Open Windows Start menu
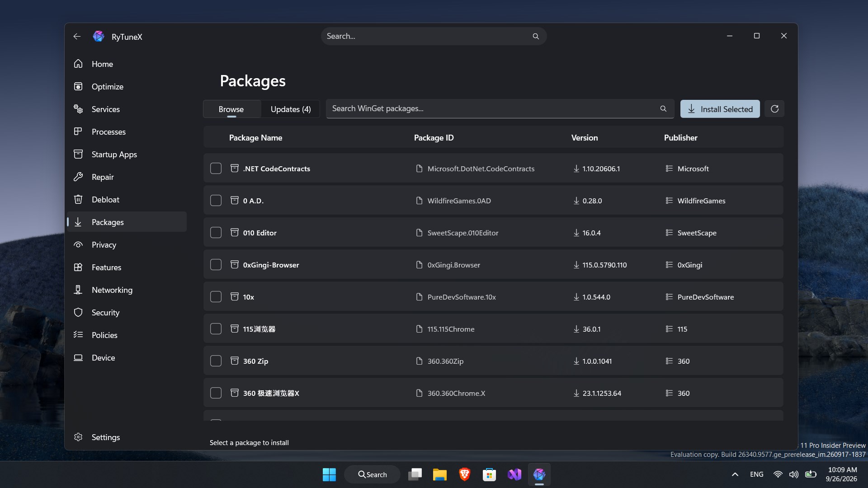 [x=329, y=474]
